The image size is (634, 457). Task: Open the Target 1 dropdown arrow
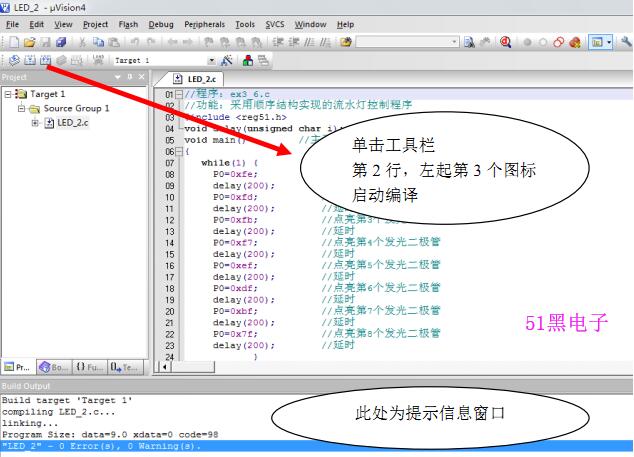click(x=211, y=61)
